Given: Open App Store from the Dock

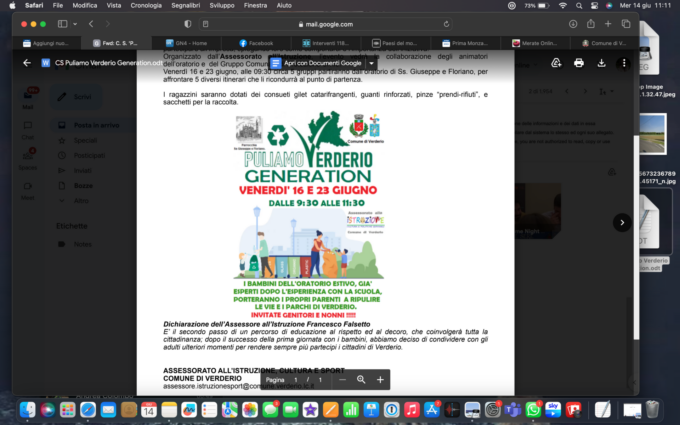Looking at the screenshot, I should point(432,409).
